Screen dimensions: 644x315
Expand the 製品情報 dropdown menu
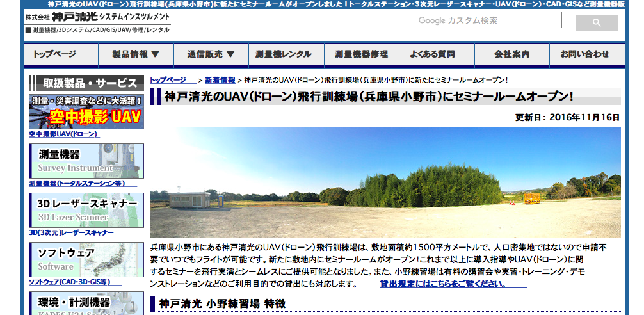[x=136, y=54]
